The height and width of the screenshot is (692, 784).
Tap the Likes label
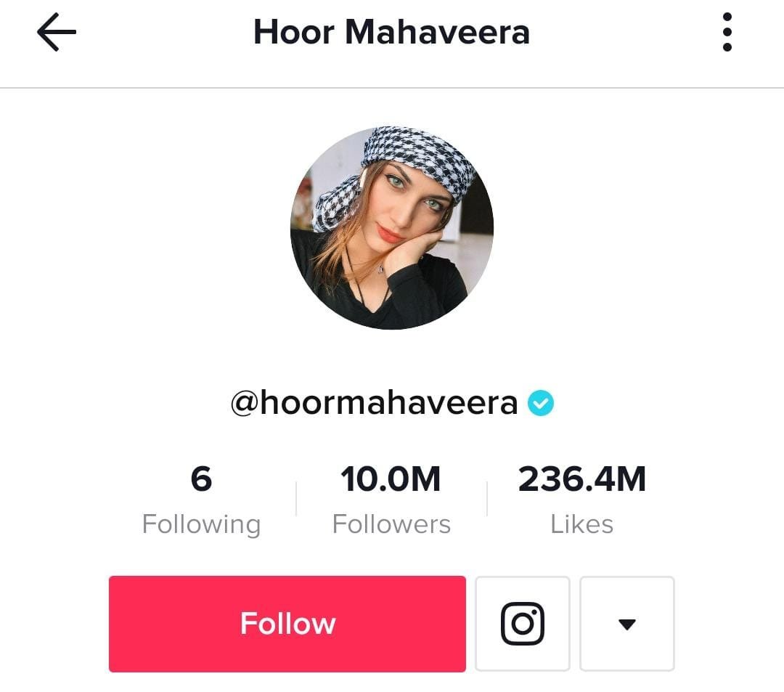(x=582, y=524)
